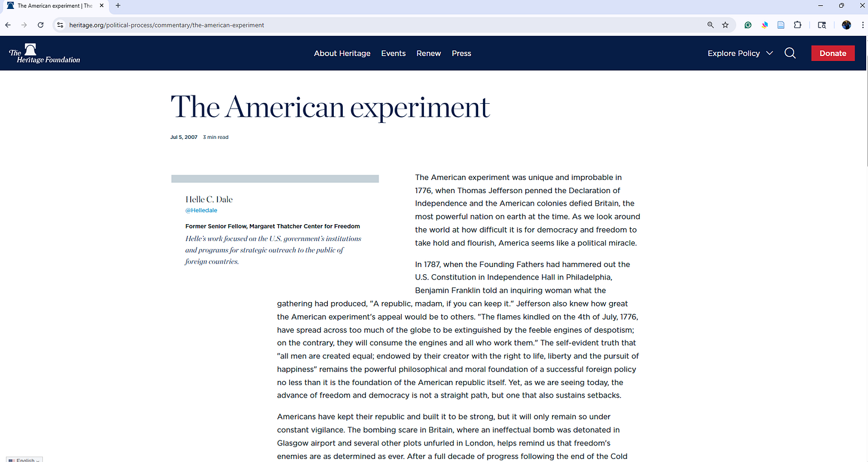Image resolution: width=868 pixels, height=462 pixels.
Task: Expand the Explore Policy dropdown
Action: point(740,53)
